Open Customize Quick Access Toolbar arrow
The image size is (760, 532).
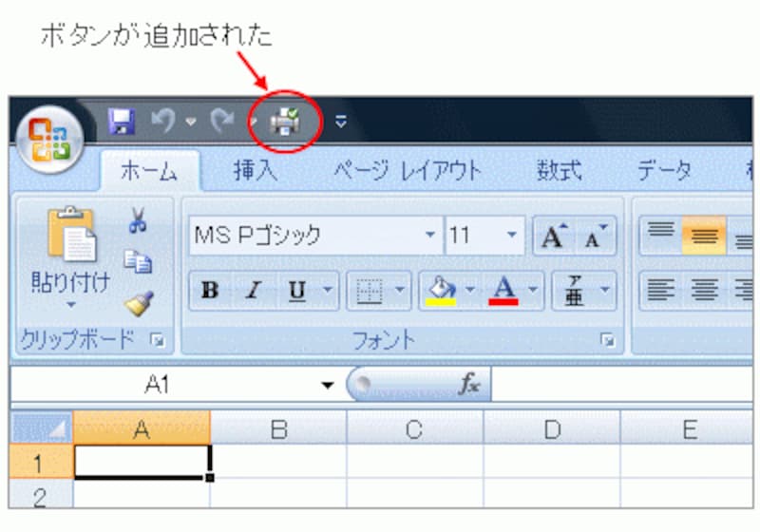tap(341, 122)
